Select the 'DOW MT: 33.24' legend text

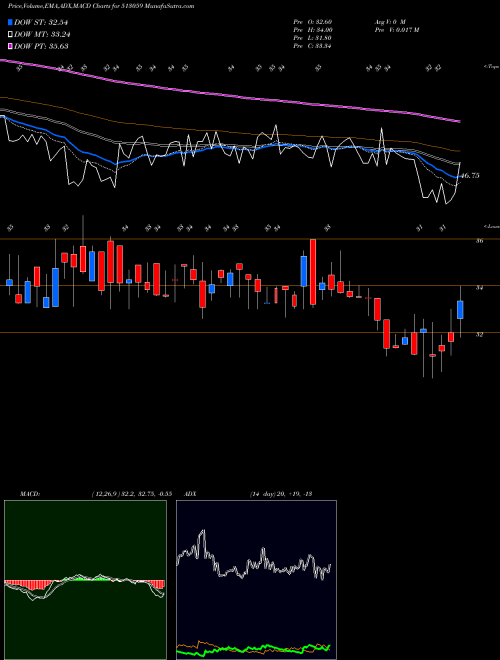(x=42, y=35)
